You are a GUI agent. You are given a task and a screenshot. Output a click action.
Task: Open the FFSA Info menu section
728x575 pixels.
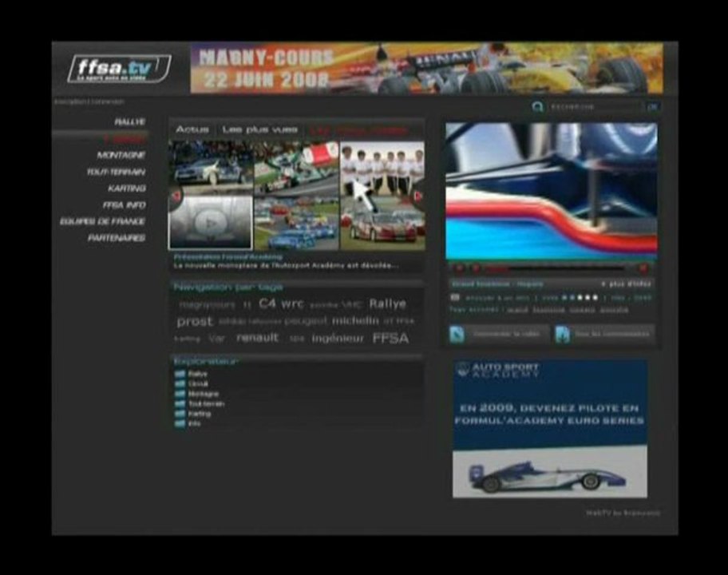(124, 204)
